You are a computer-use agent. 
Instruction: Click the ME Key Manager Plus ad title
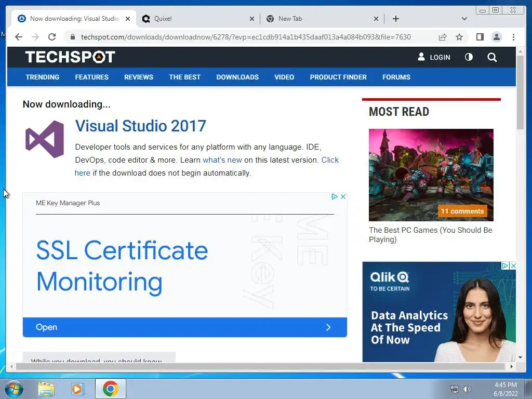tap(68, 203)
